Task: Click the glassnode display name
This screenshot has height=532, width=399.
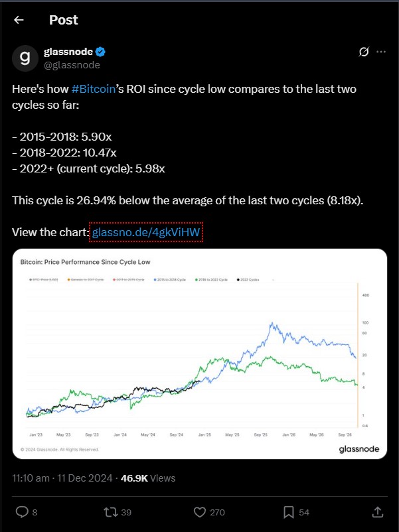Action: click(x=68, y=52)
